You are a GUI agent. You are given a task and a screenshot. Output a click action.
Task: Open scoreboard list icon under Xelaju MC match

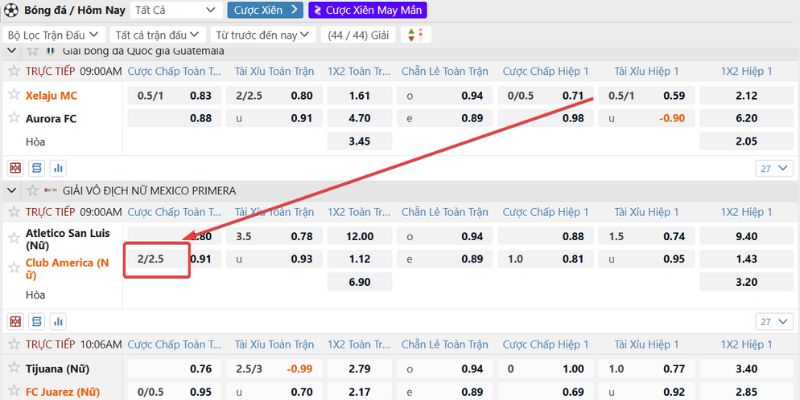point(37,168)
